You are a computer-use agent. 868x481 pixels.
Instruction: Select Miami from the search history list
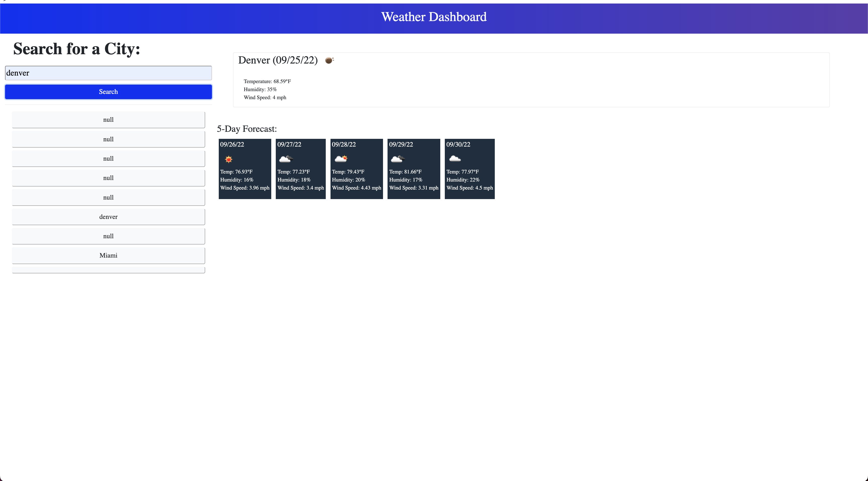pyautogui.click(x=108, y=255)
